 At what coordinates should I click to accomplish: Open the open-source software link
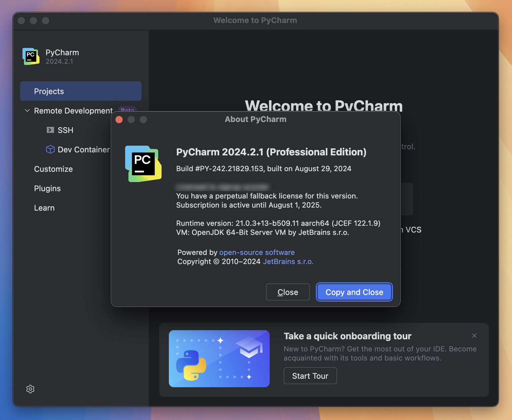[x=257, y=252]
